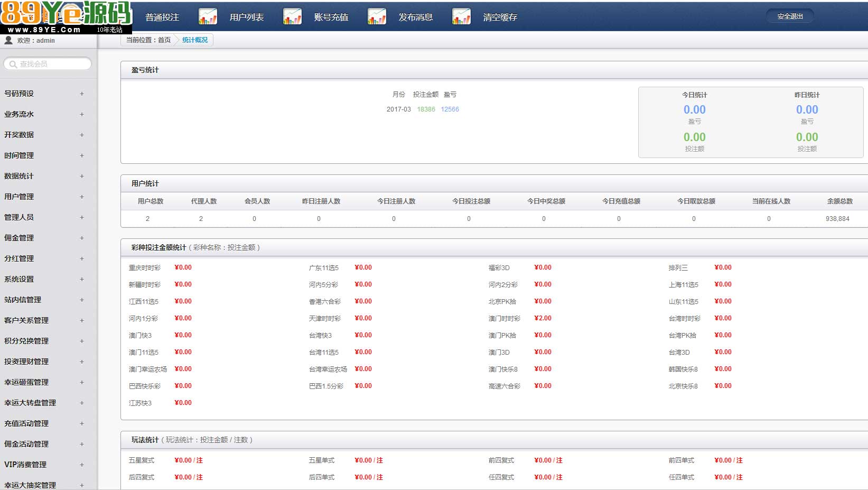Click the 五星复式 play type entry

tap(142, 460)
